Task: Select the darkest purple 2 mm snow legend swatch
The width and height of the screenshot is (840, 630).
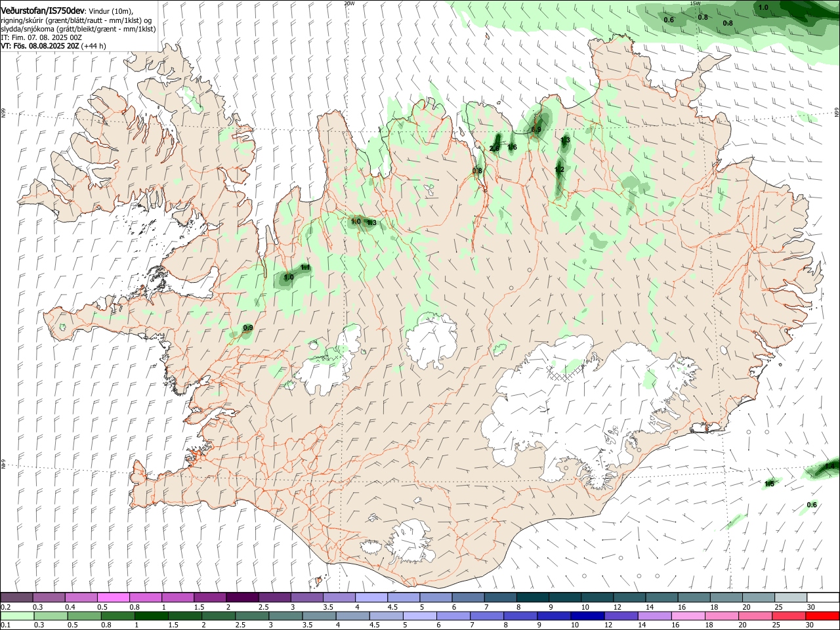Action: coord(242,598)
